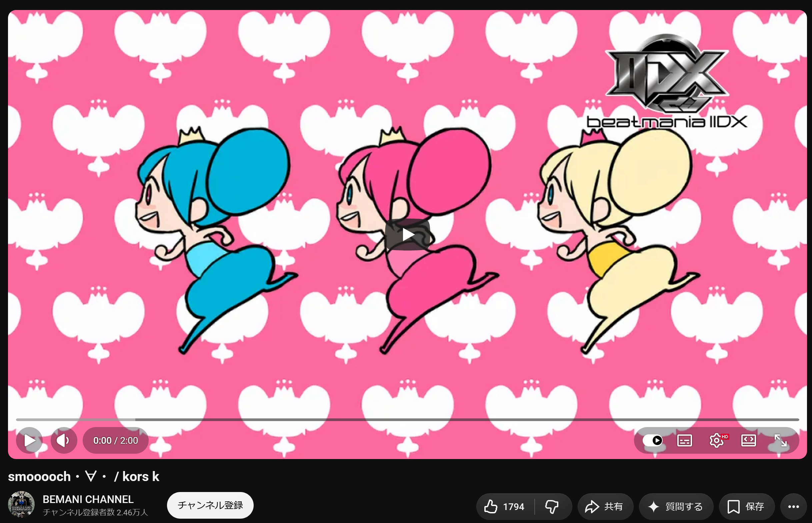
Task: Switch to theater mode view
Action: [x=748, y=440]
